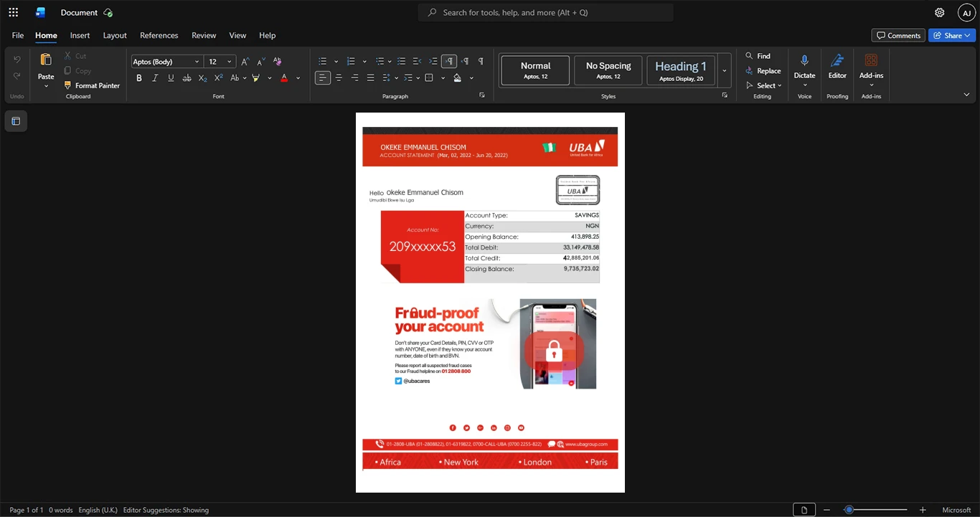
Task: Increase paragraph indent
Action: 433,62
